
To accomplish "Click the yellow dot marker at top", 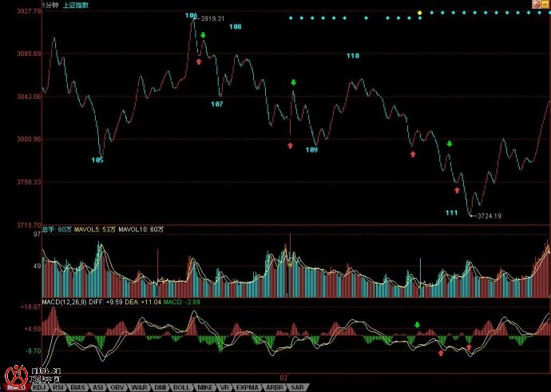I will tap(420, 13).
